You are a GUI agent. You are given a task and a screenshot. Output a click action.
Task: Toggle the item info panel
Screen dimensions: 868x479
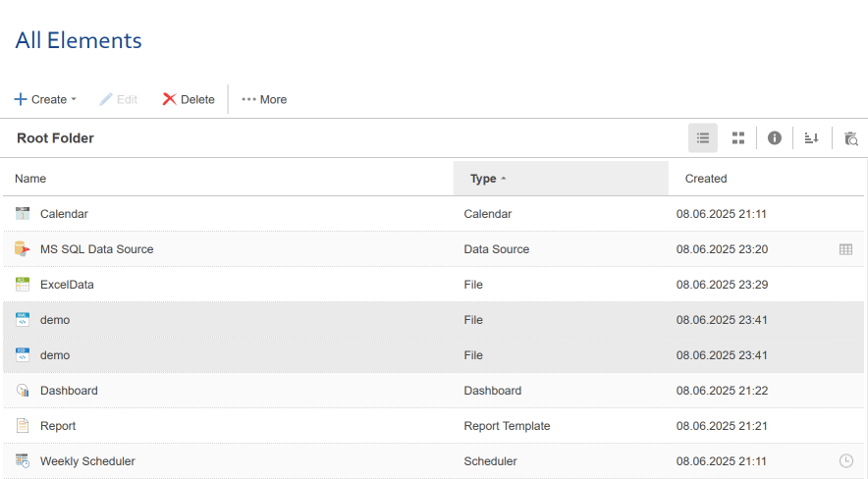click(x=775, y=138)
